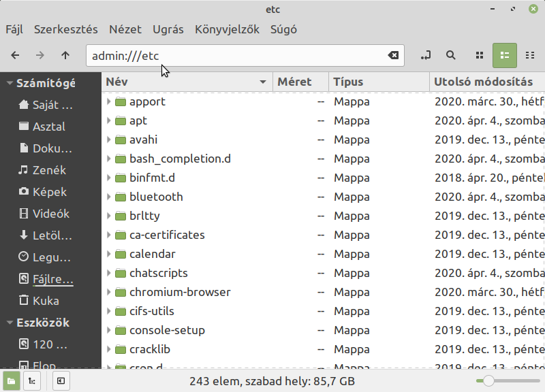Open the Fájl menu
This screenshot has width=545, height=392.
pos(14,29)
